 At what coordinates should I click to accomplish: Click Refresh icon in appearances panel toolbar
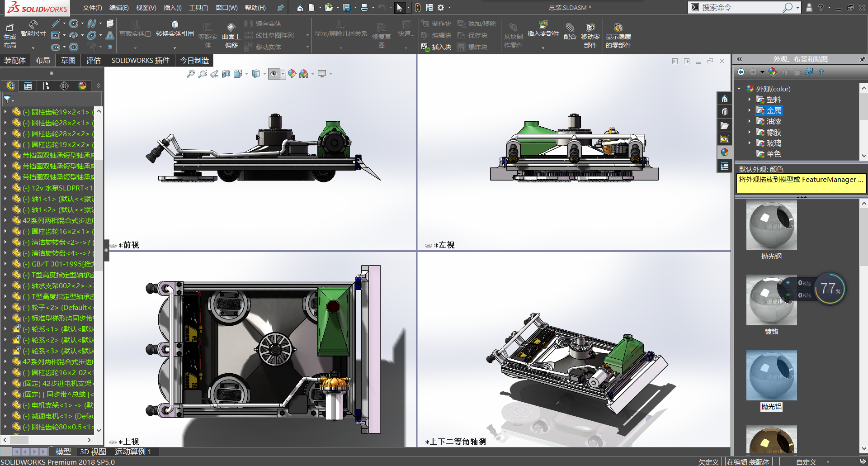(809, 72)
